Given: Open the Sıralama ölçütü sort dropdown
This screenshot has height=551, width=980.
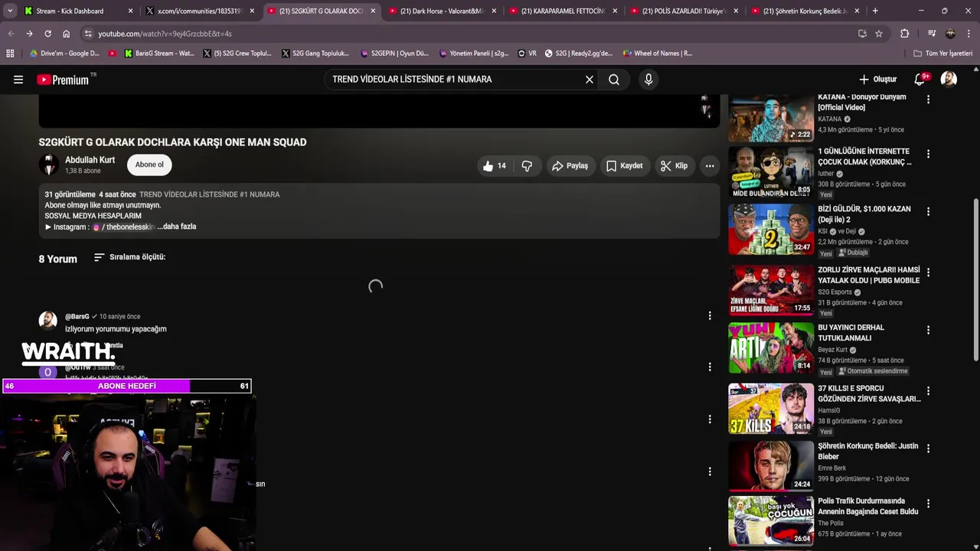Looking at the screenshot, I should click(x=129, y=257).
